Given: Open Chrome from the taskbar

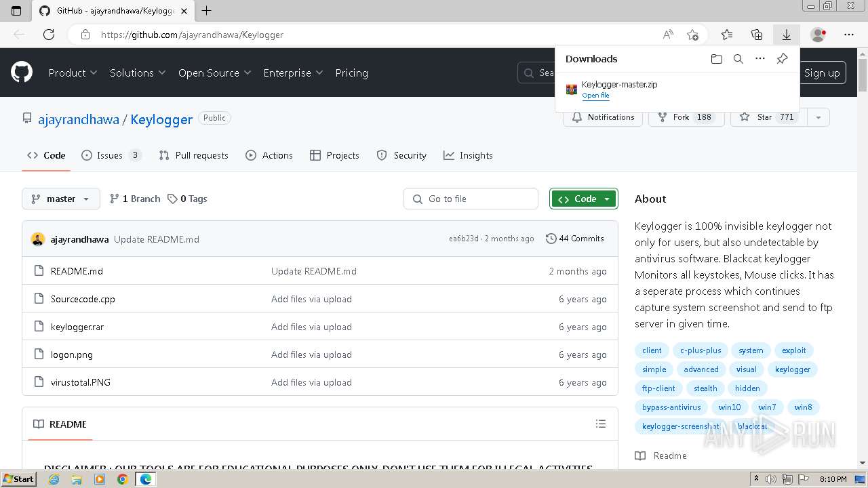Looking at the screenshot, I should (x=122, y=479).
